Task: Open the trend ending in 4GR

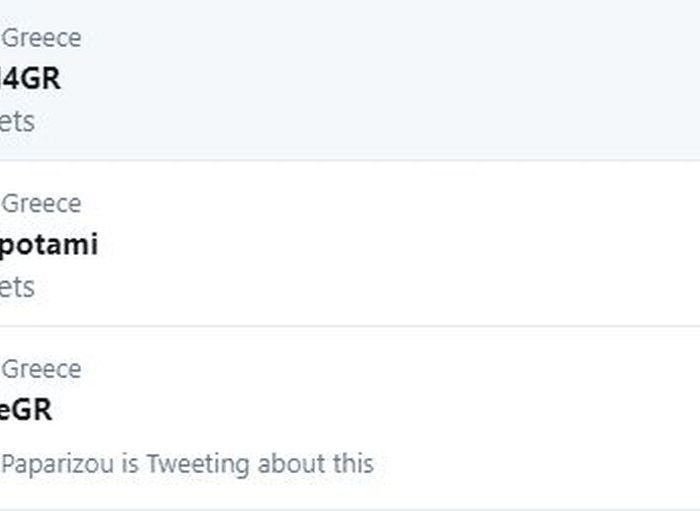Action: click(x=30, y=79)
